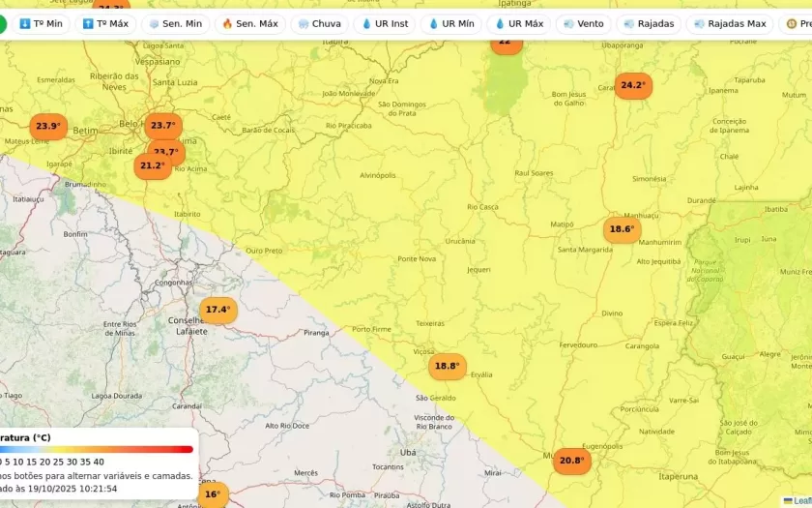
Task: Click the temperature color gradient legend bar
Action: tap(97, 449)
